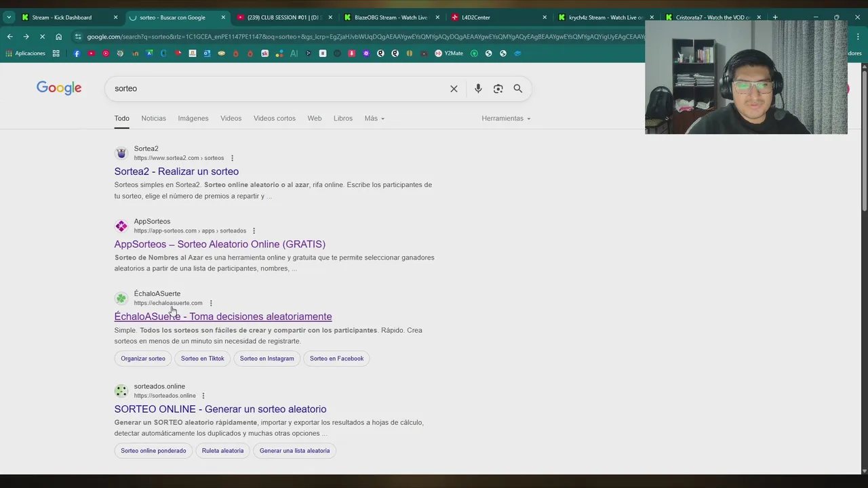868x488 pixels.
Task: Click the AppSorteos site favicon
Action: point(121,226)
